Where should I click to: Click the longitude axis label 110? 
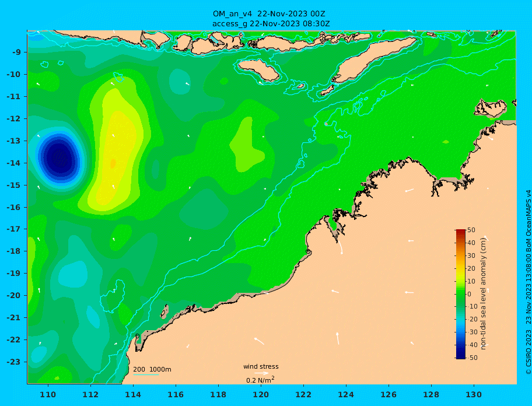pos(48,395)
